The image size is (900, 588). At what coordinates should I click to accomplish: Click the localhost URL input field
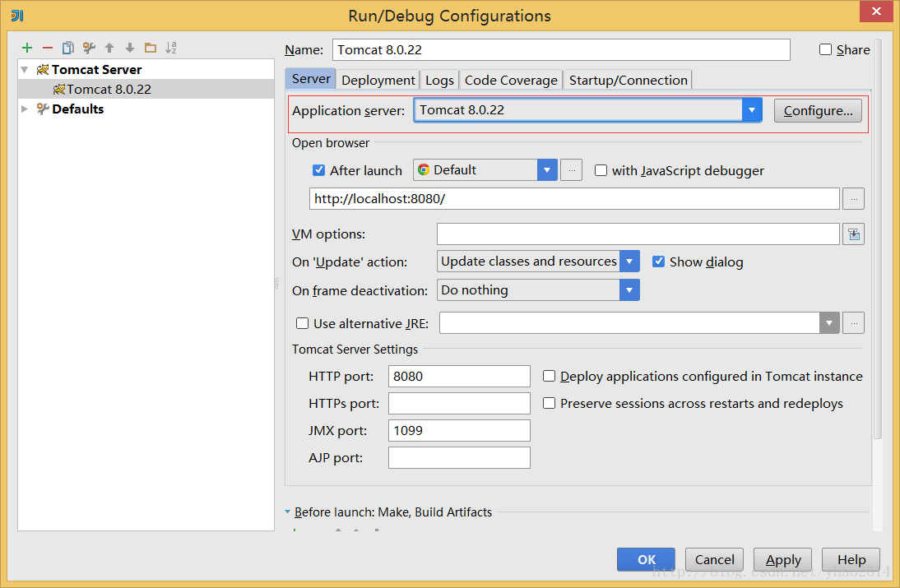[574, 198]
